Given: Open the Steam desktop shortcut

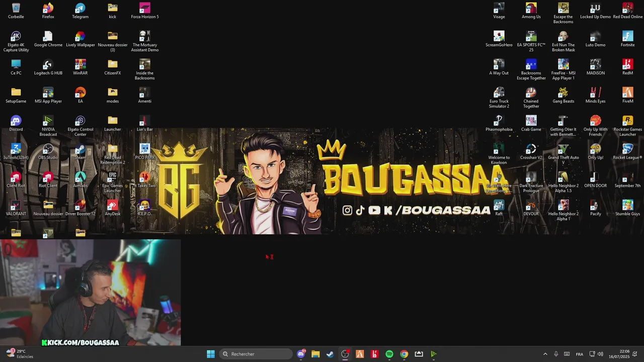Looking at the screenshot, I should pyautogui.click(x=80, y=152).
